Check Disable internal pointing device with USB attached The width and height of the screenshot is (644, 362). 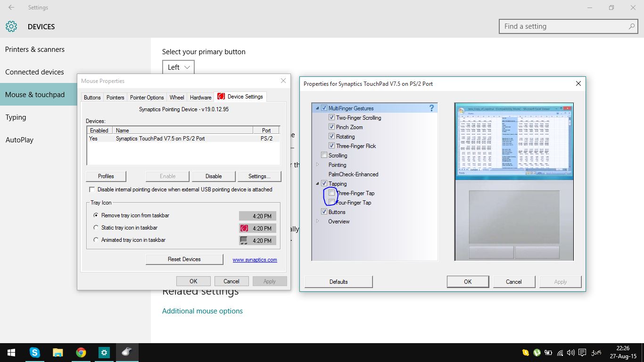(92, 189)
